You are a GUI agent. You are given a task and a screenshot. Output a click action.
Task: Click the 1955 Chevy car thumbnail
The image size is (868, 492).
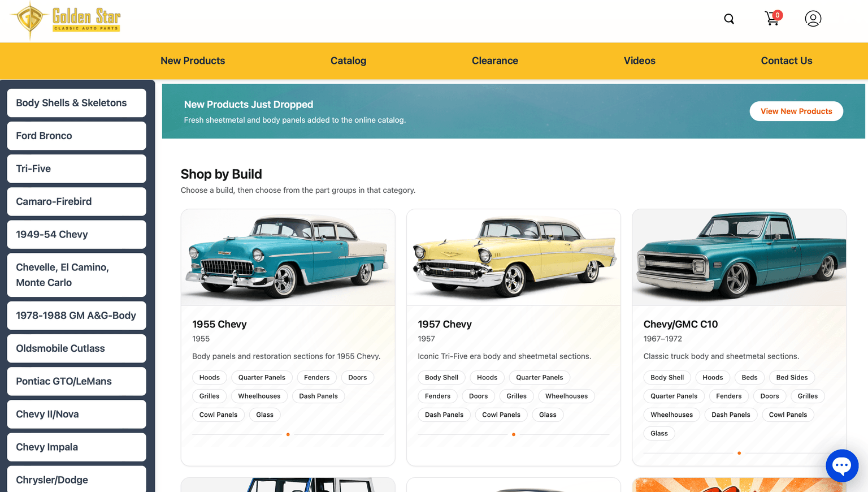(x=288, y=257)
